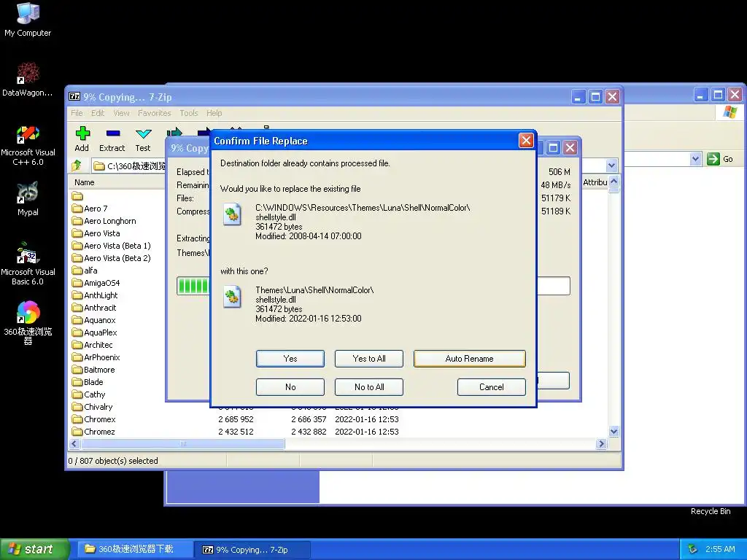747x560 pixels.
Task: Switch to 9% Copying 7-Zip taskbar item
Action: [x=253, y=549]
